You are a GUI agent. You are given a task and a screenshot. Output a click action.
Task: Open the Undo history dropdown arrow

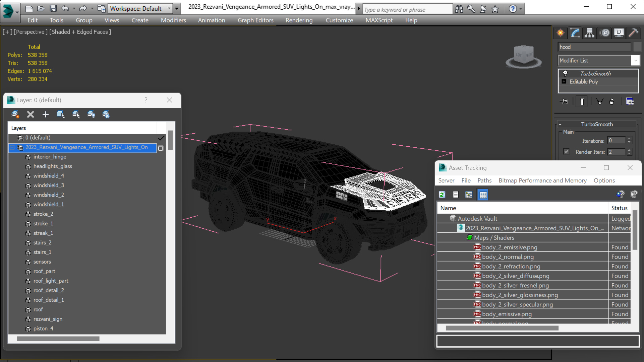click(74, 8)
